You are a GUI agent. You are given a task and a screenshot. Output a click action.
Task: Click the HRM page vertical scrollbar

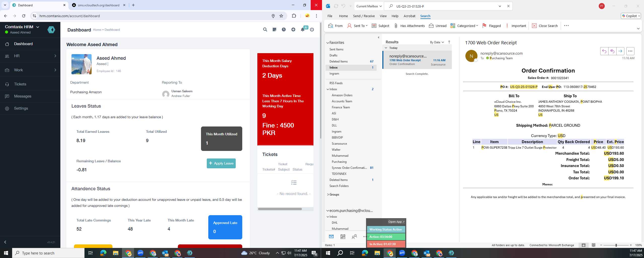[320, 81]
